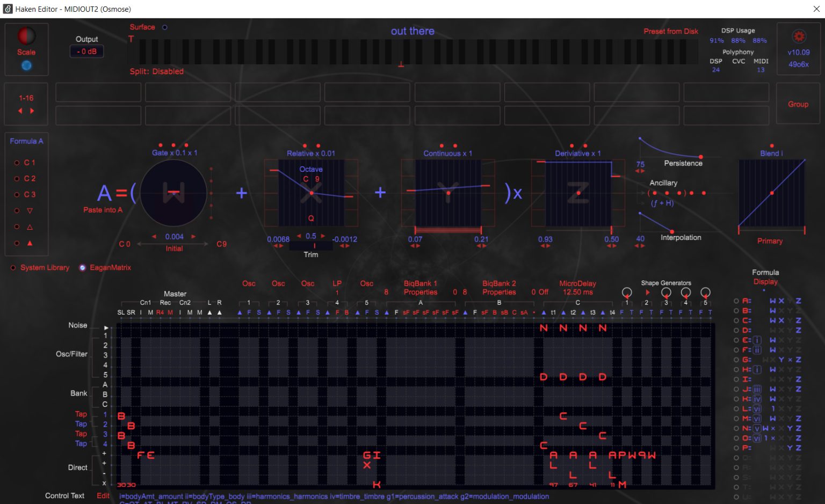
Task: Select the C 3 formula radio option
Action: click(x=17, y=195)
